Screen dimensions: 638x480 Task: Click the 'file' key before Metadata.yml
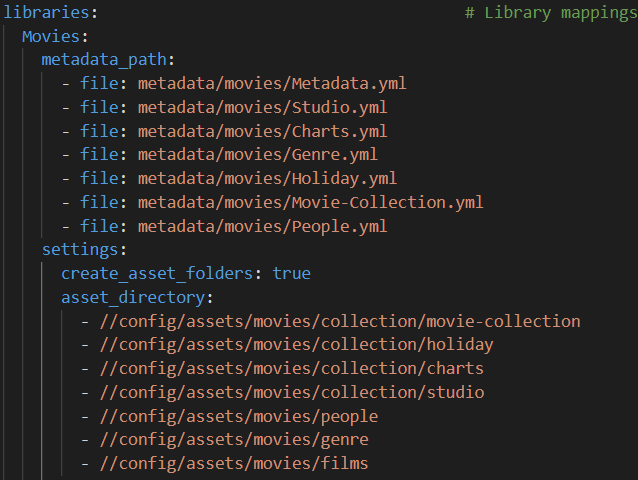[x=99, y=83]
